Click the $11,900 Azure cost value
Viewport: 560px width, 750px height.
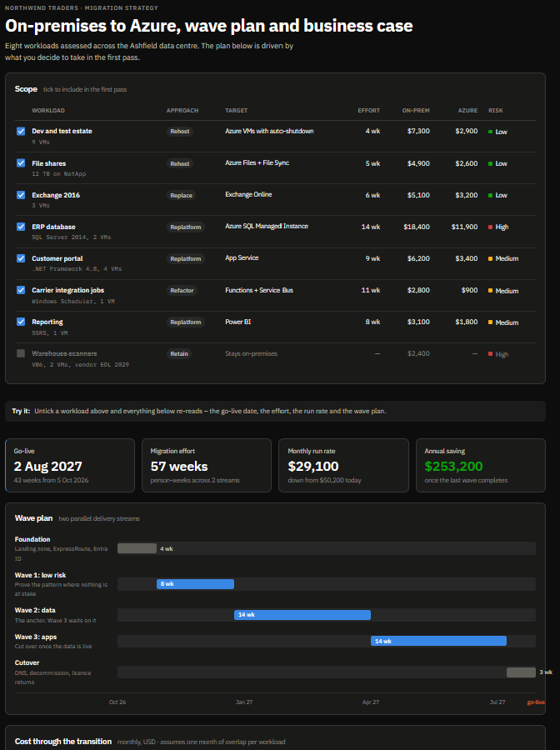[464, 227]
